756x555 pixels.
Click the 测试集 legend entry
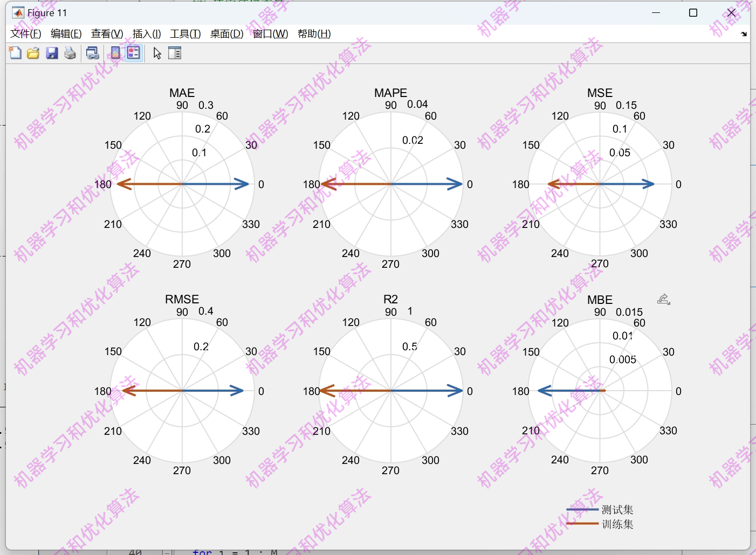[x=617, y=510]
